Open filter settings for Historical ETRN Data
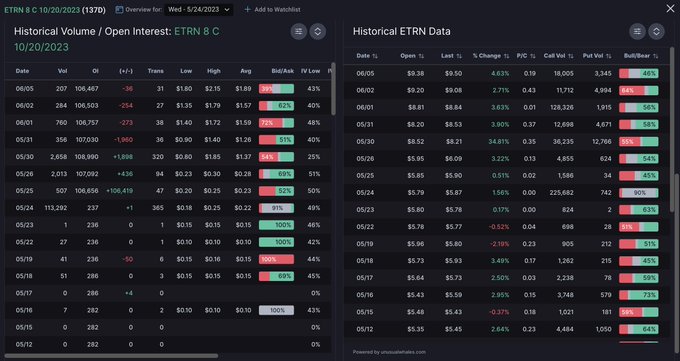This screenshot has width=680, height=361. pyautogui.click(x=637, y=32)
